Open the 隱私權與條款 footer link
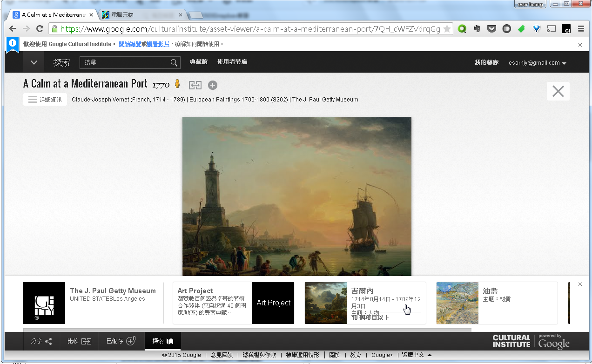The height and width of the screenshot is (364, 592). [259, 355]
